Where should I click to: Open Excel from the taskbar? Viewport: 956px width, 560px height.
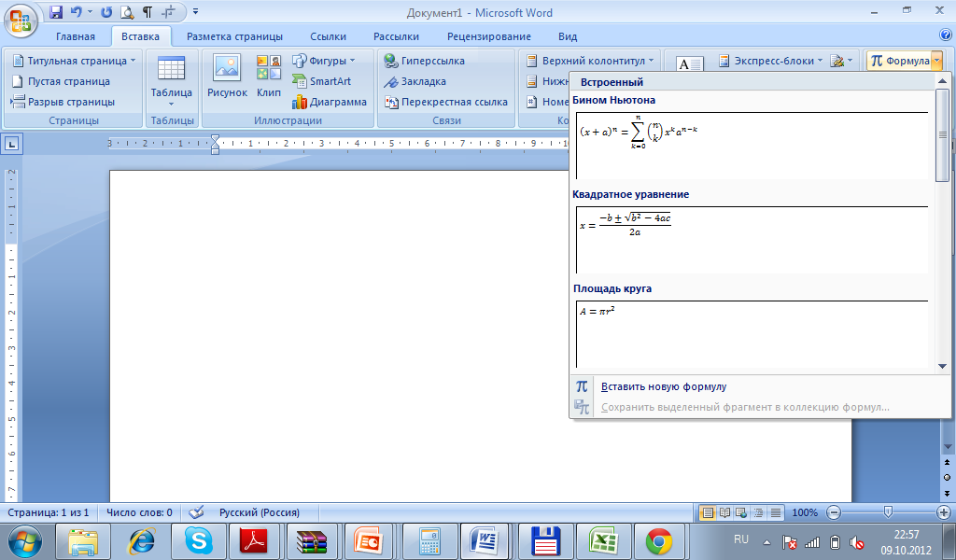604,541
